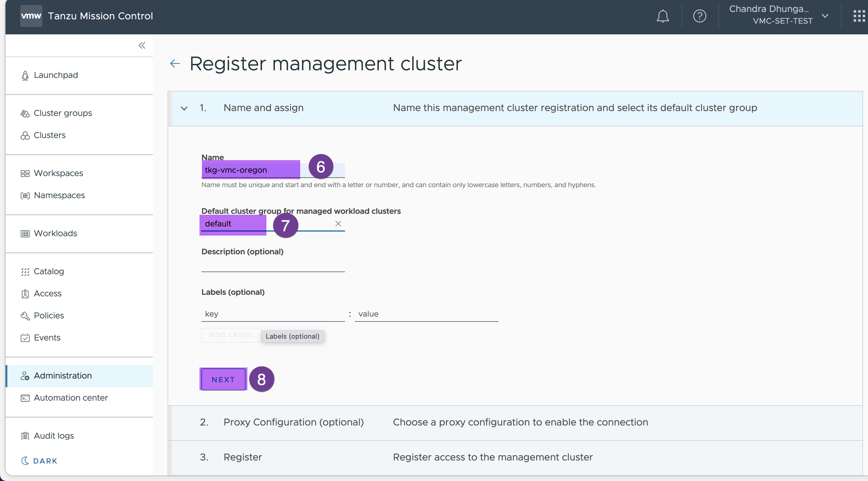This screenshot has width=868, height=481.
Task: Click the Policies icon
Action: [x=25, y=316]
